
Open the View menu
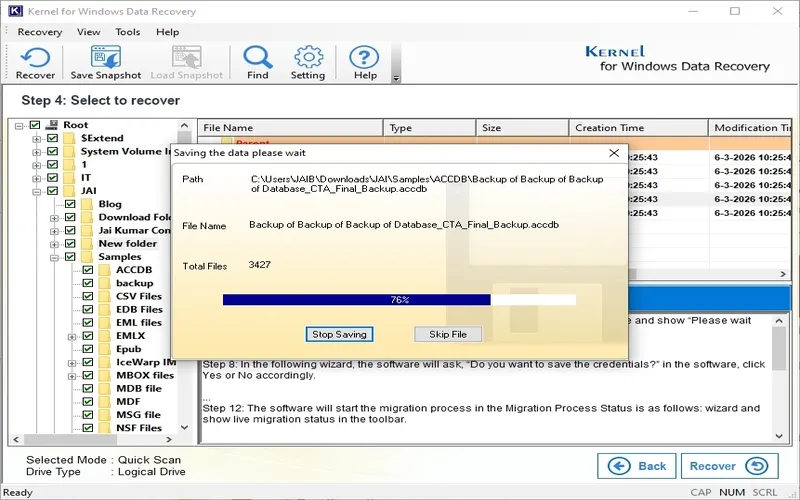coord(88,32)
